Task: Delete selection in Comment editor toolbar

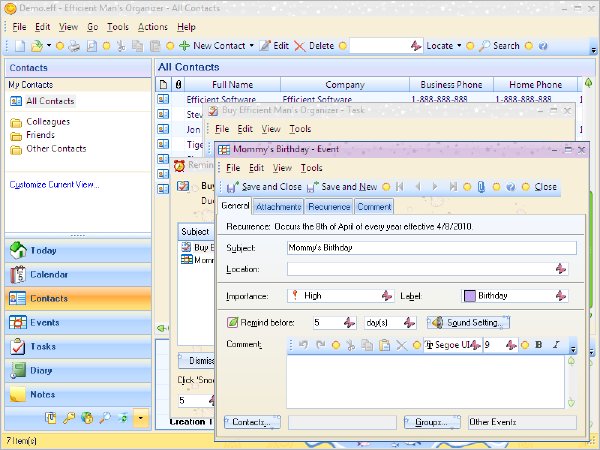Action: click(401, 346)
